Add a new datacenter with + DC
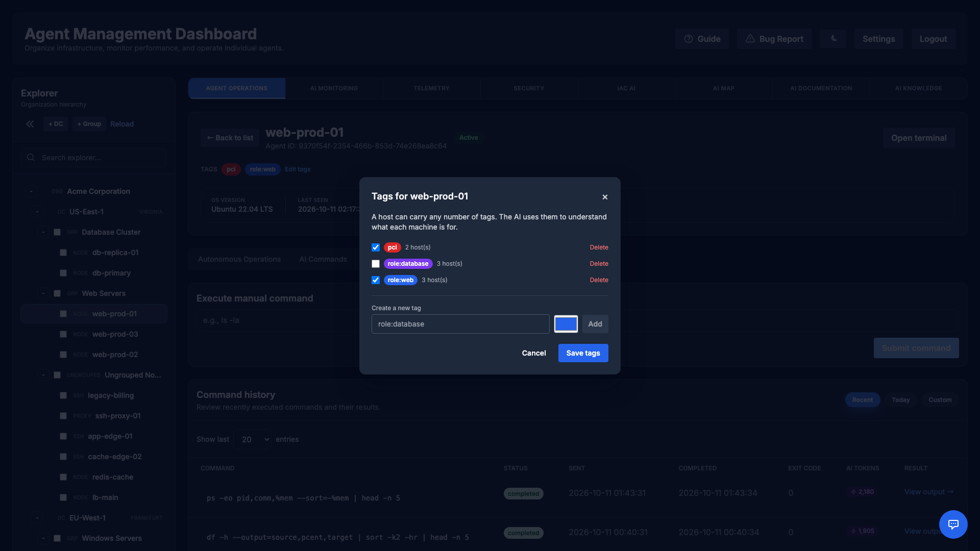The height and width of the screenshot is (551, 980). click(x=56, y=124)
